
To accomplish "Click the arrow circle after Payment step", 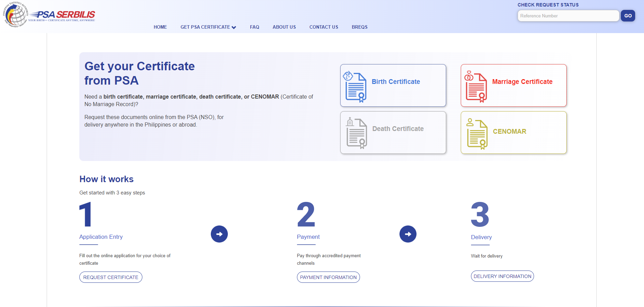I will (x=408, y=234).
